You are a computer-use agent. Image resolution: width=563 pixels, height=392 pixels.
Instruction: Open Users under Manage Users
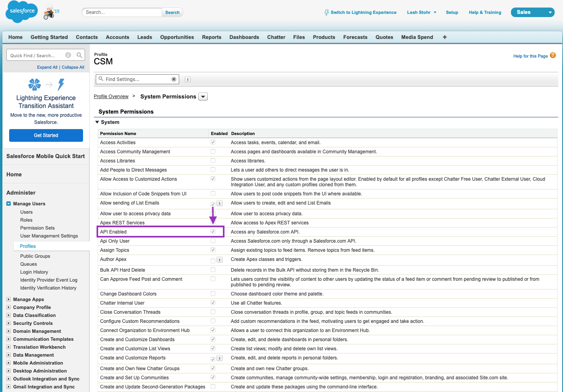[27, 212]
